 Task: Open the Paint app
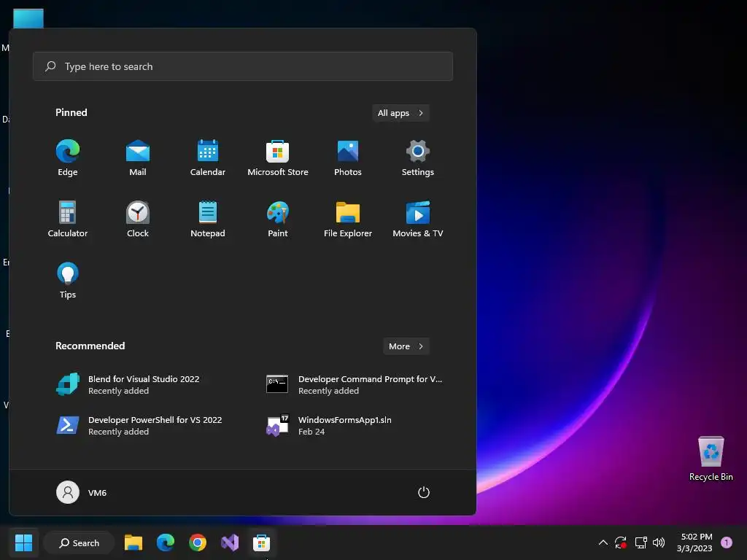coord(278,219)
